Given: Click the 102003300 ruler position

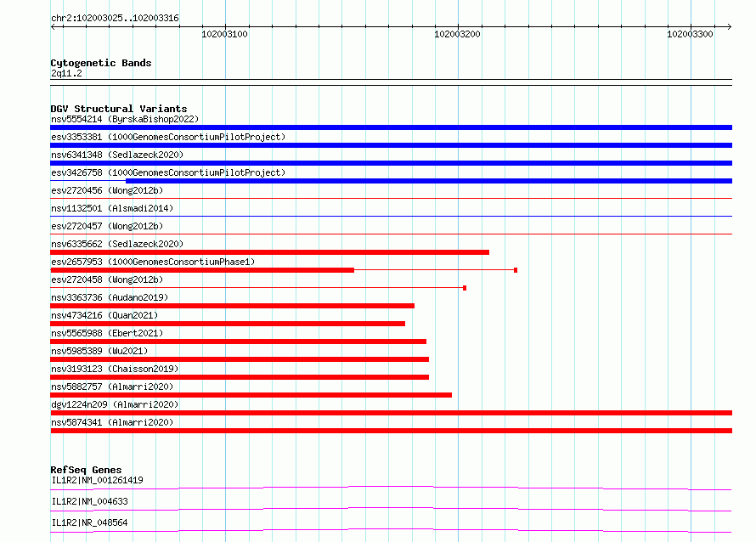Looking at the screenshot, I should pyautogui.click(x=690, y=34).
